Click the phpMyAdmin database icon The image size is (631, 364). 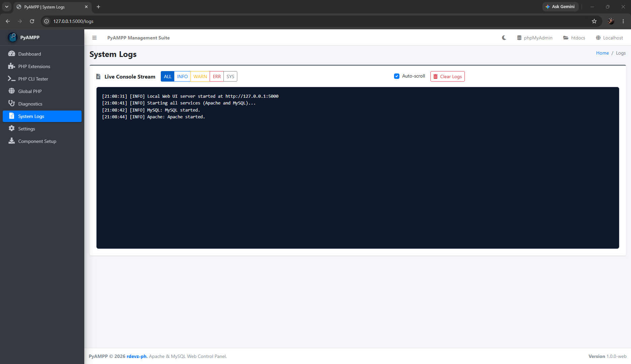pyautogui.click(x=519, y=38)
